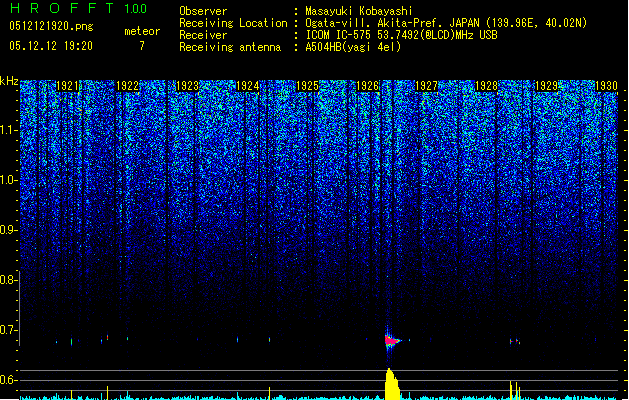Viewport: 629px width, 400px height.
Task: Click the Receiving antenna label
Action: pyautogui.click(x=230, y=47)
